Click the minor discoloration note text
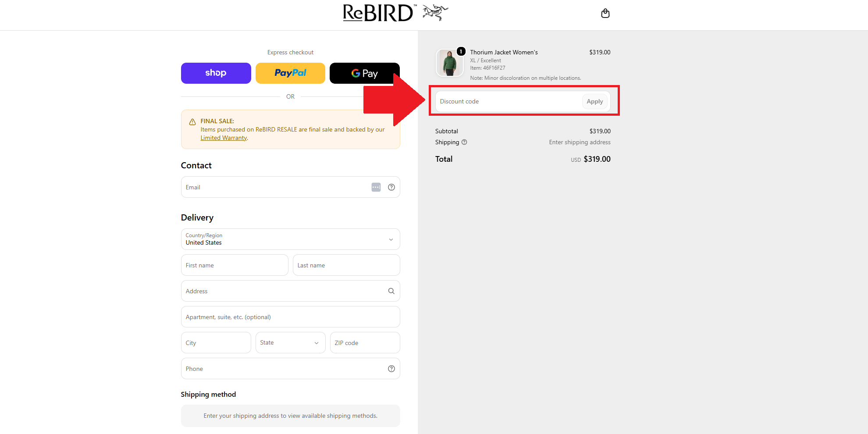Screen dimensions: 868x434 pyautogui.click(x=526, y=78)
